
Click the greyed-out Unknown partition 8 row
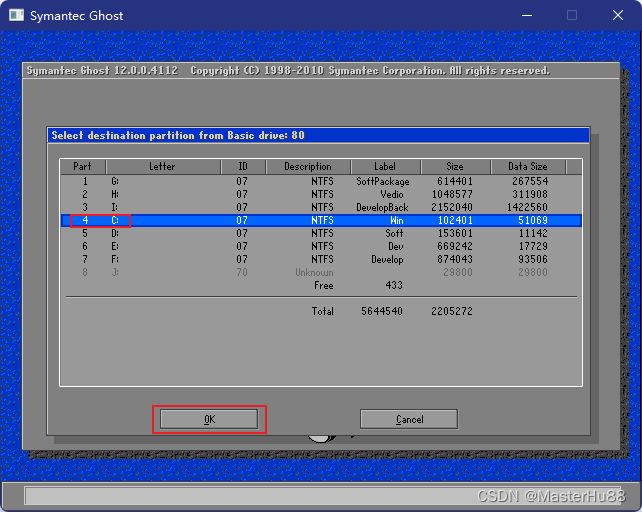pos(321,272)
